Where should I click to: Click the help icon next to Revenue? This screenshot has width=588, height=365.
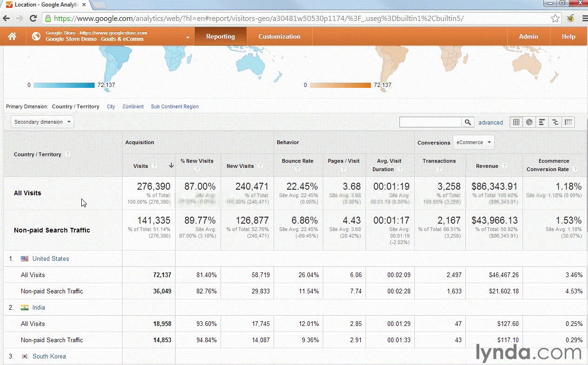[505, 166]
